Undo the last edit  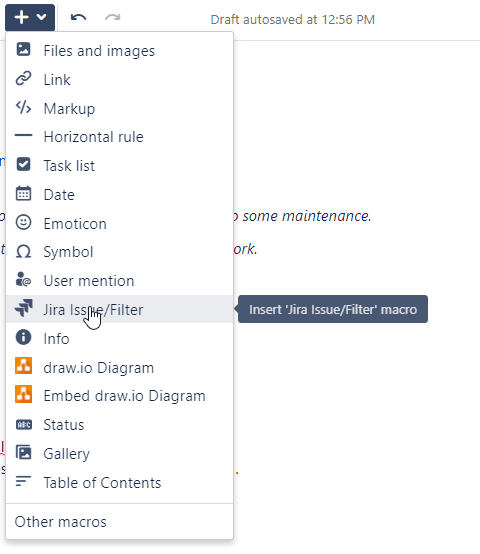(78, 17)
